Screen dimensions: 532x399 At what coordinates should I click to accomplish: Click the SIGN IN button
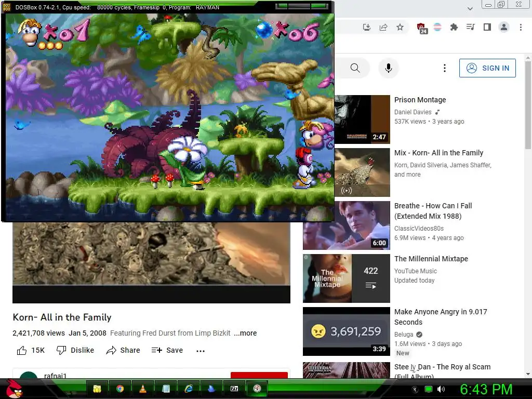click(x=487, y=68)
